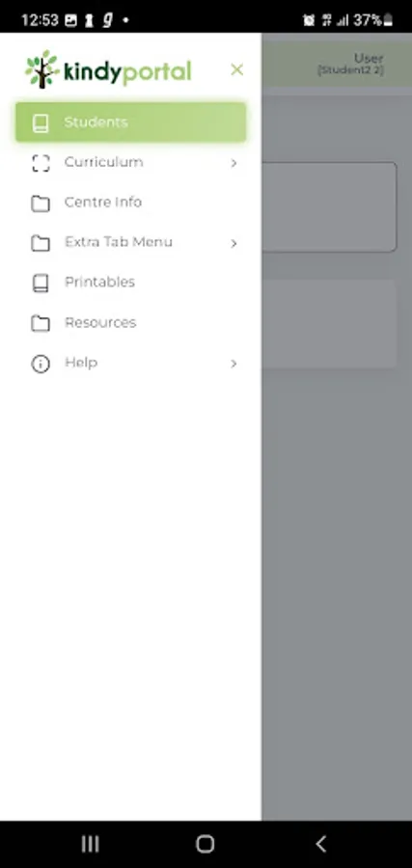
Task: Tap the User Student2 header label
Action: 350,65
